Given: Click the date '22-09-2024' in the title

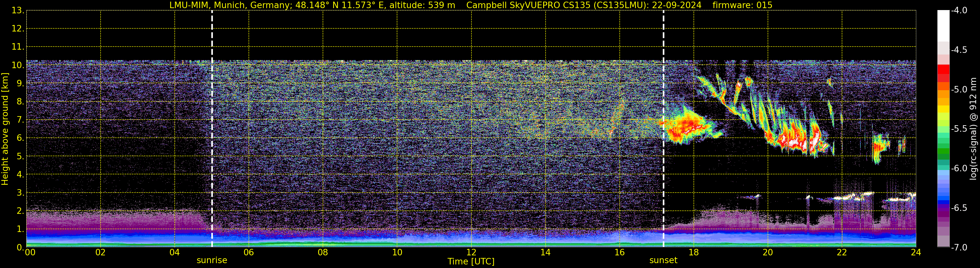Looking at the screenshot, I should click(677, 5).
